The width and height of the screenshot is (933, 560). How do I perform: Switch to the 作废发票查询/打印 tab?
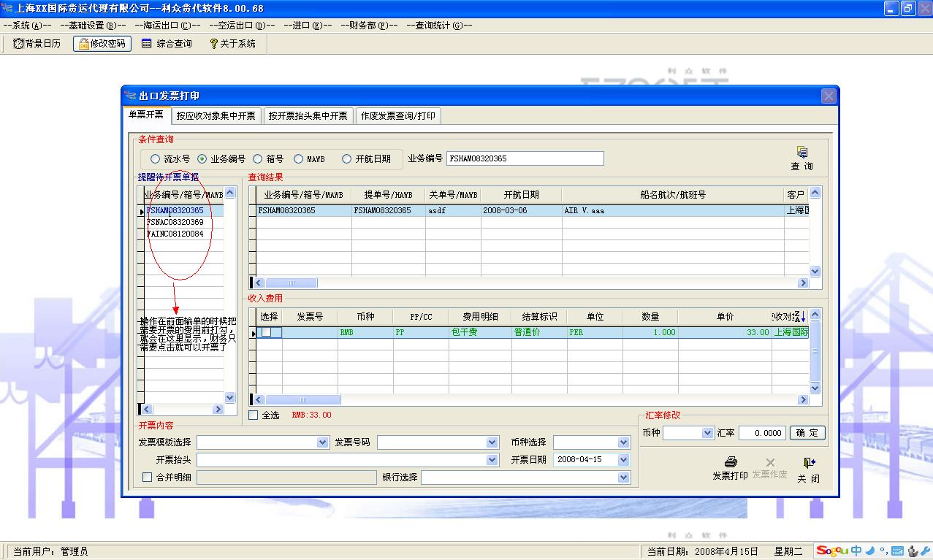click(x=398, y=115)
